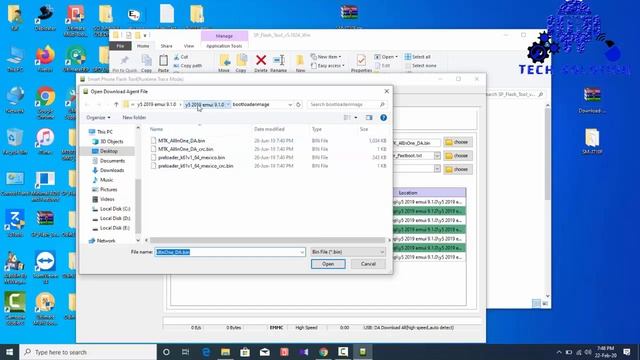Image resolution: width=640 pixels, height=360 pixels.
Task: Click Manage contextual tab
Action: click(x=224, y=36)
